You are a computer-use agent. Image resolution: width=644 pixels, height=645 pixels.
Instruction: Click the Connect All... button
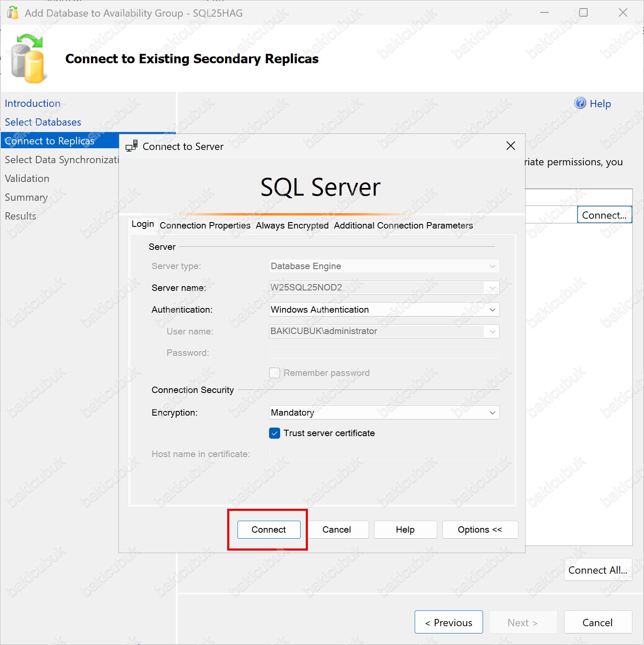[x=597, y=570]
